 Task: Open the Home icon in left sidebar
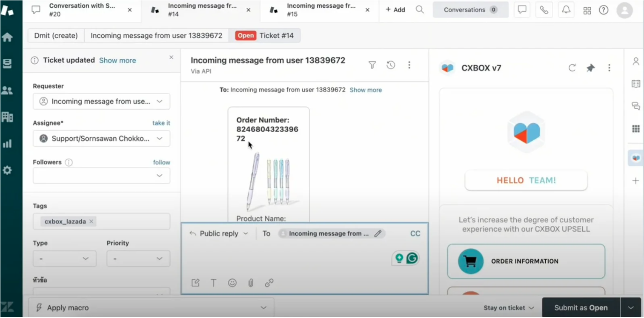coord(7,37)
